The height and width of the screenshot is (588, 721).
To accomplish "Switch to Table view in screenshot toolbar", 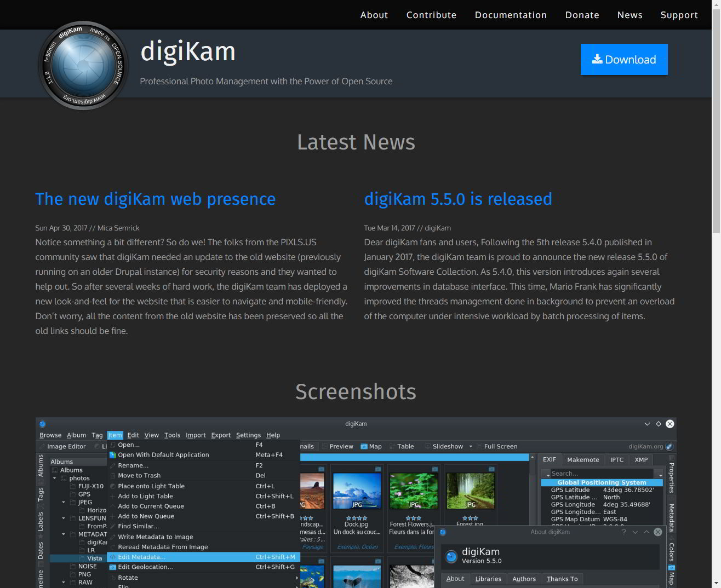I will [x=402, y=447].
